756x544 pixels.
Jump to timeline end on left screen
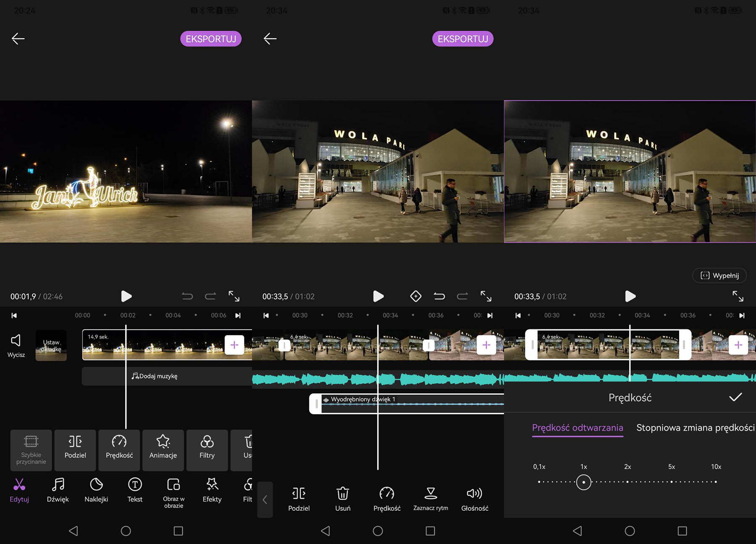(238, 315)
